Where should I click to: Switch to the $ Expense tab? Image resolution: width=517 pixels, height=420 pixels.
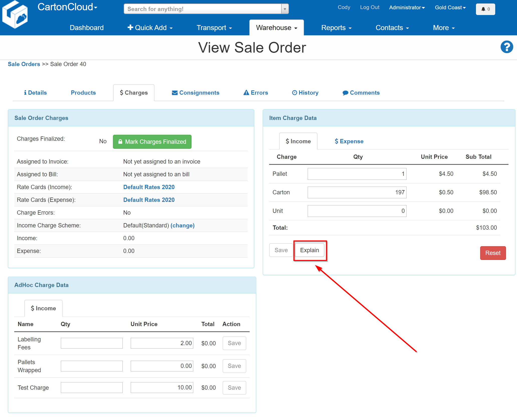click(x=349, y=141)
